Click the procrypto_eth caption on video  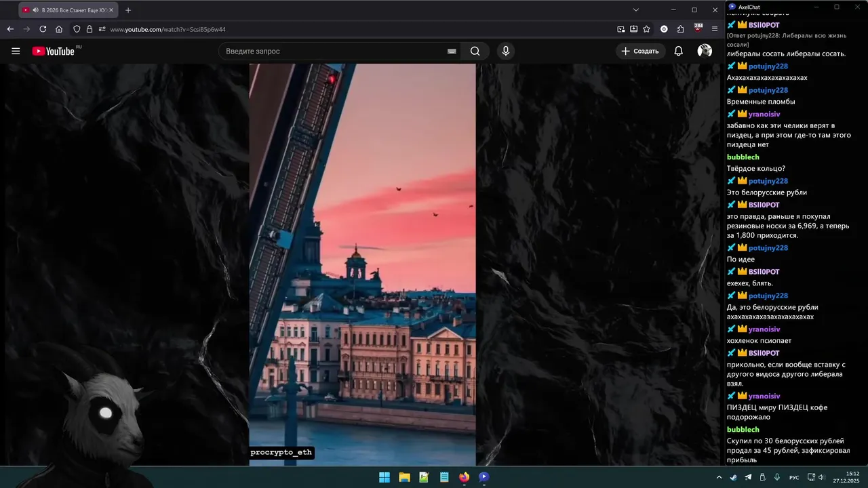281,453
